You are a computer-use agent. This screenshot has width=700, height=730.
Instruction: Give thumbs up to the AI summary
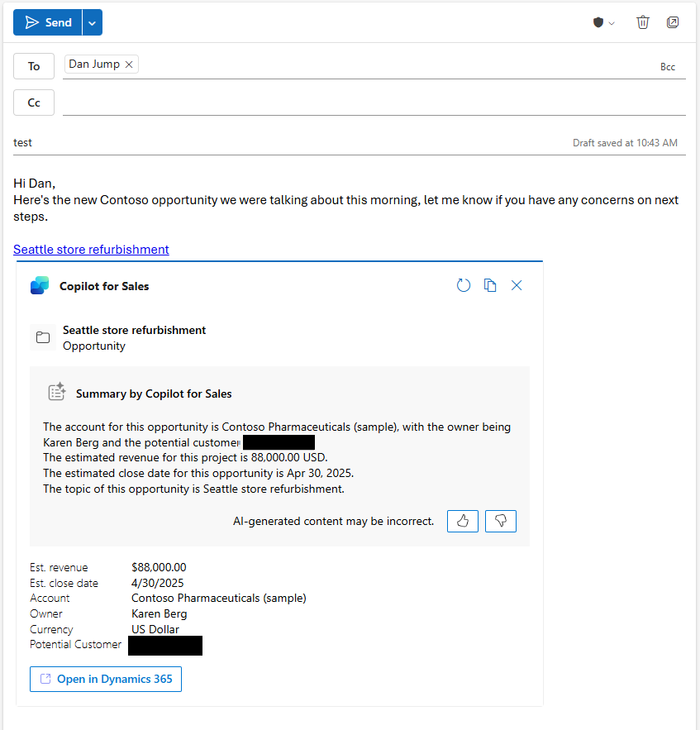coord(463,521)
